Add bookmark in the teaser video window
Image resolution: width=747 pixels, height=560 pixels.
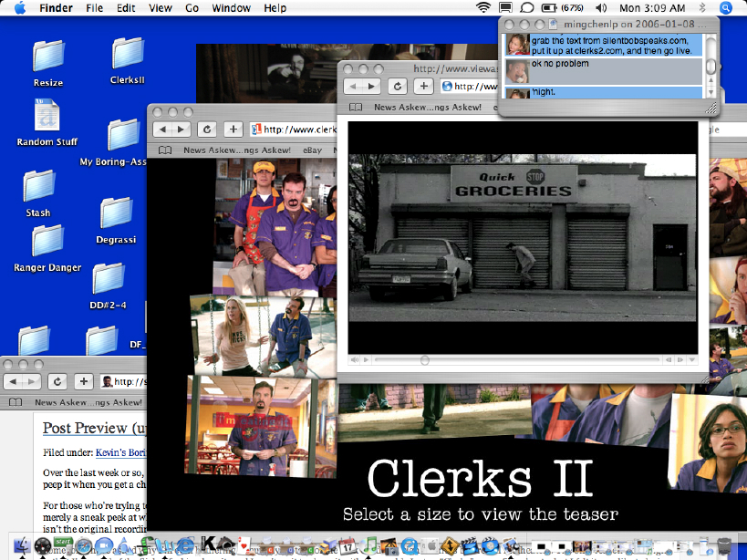[x=423, y=87]
